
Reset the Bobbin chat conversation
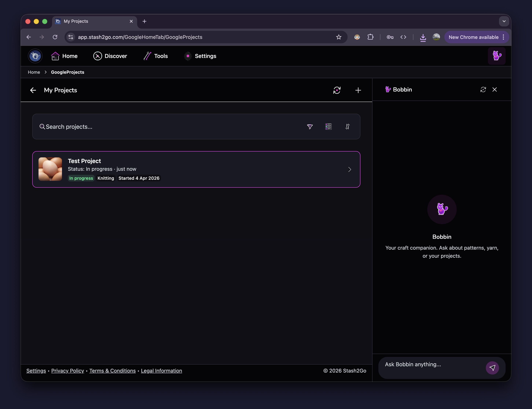click(483, 90)
